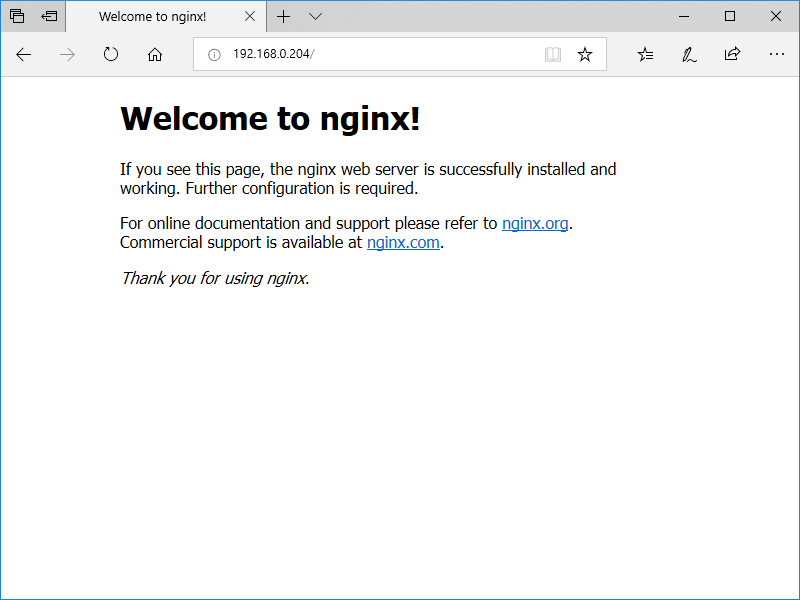
Task: Open Settings and more menu
Action: pyautogui.click(x=777, y=54)
